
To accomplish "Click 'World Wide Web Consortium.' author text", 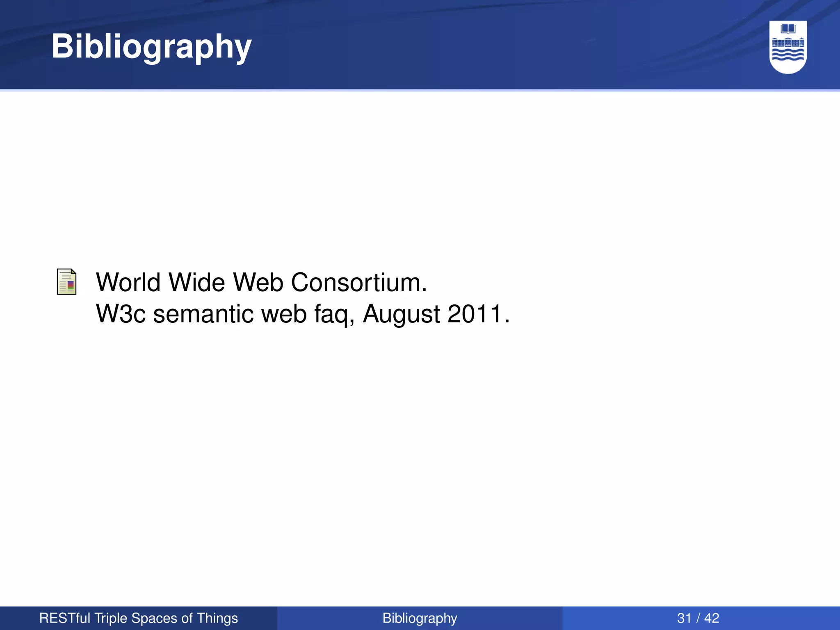I will click(x=262, y=282).
